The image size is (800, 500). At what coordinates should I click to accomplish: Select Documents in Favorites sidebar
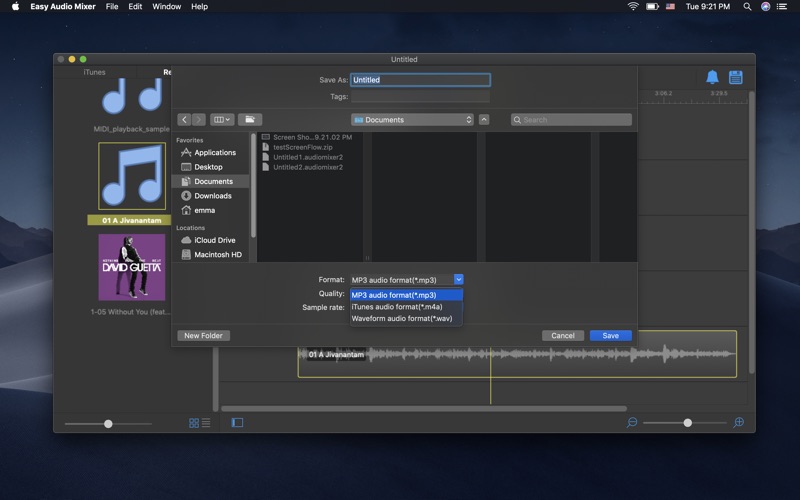[x=211, y=181]
